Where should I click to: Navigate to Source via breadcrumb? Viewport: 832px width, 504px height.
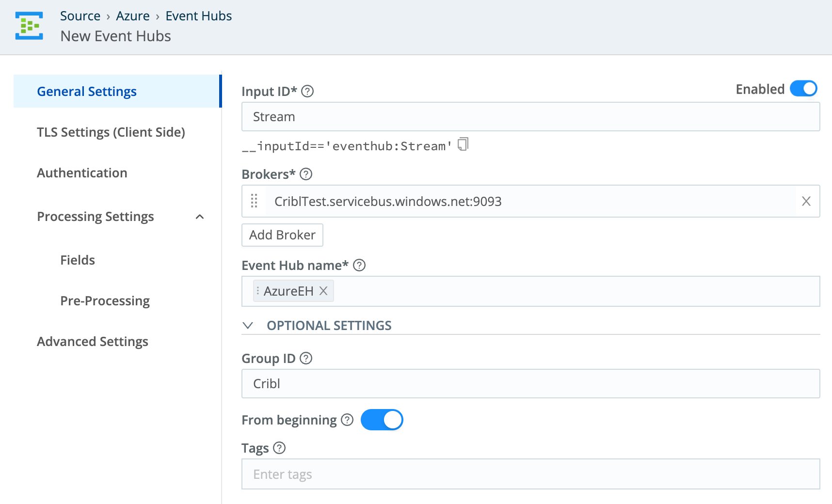click(x=80, y=16)
